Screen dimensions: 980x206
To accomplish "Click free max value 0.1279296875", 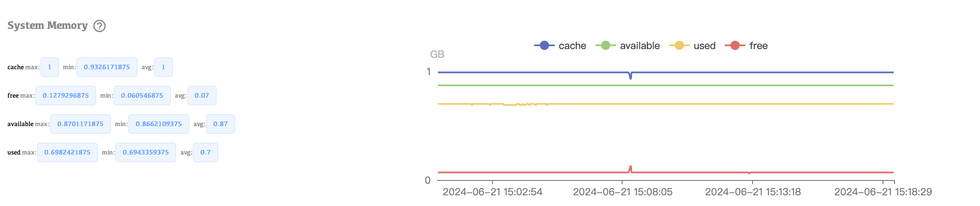I will point(66,96).
